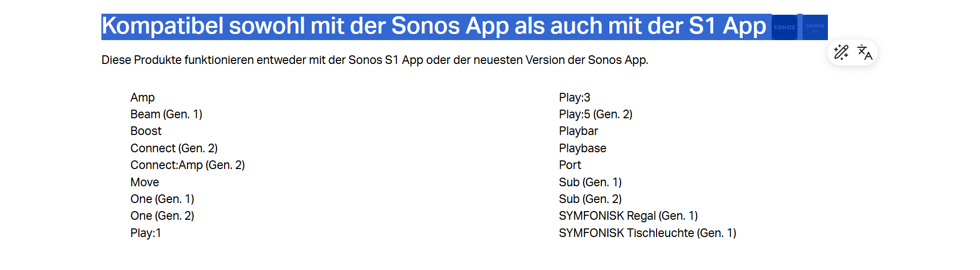The width and height of the screenshot is (980, 270).
Task: Click the translate icon
Action: point(864,52)
